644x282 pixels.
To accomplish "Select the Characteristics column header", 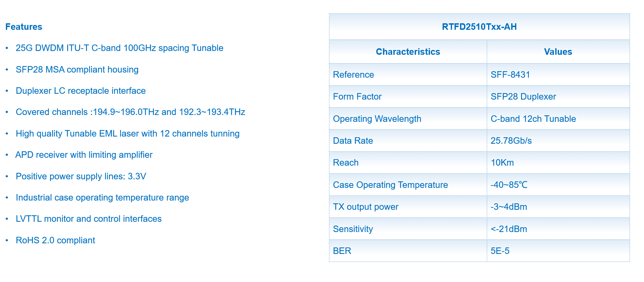I will (x=408, y=52).
